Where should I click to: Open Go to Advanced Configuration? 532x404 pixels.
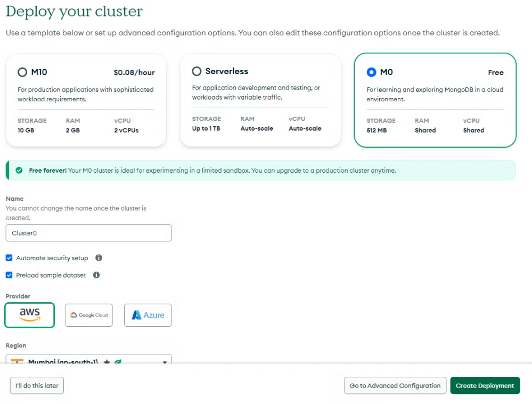[x=395, y=386]
